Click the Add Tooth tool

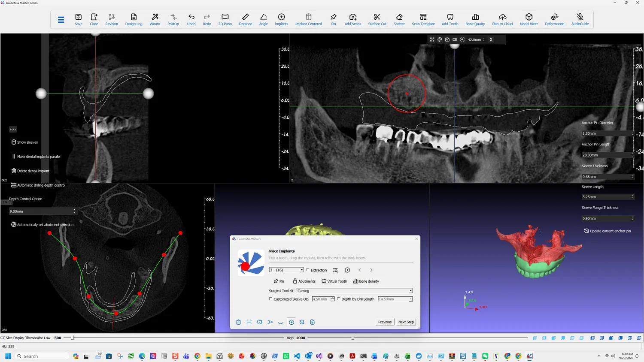pos(450,19)
